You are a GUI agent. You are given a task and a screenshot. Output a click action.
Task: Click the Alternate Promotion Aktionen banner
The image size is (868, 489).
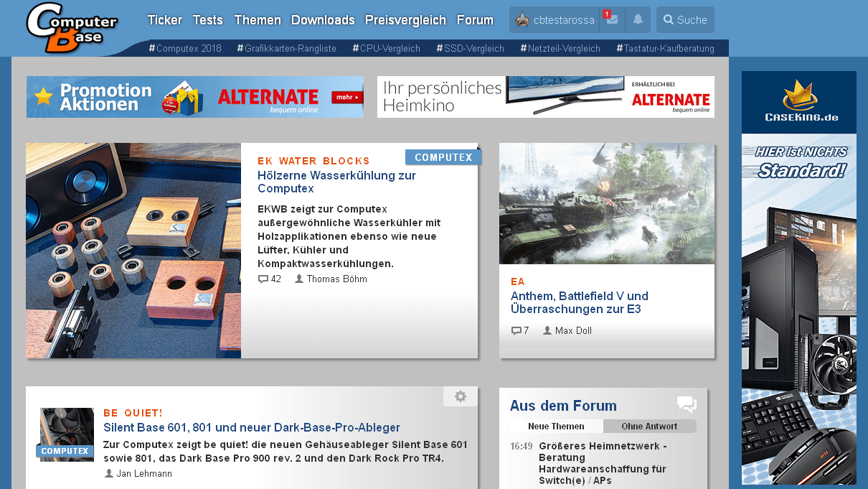tap(195, 97)
